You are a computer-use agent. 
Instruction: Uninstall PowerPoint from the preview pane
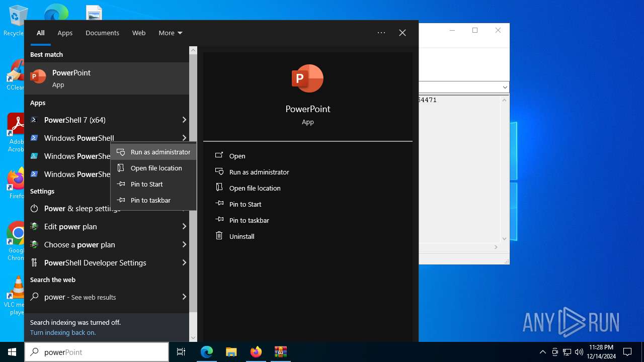235,236
